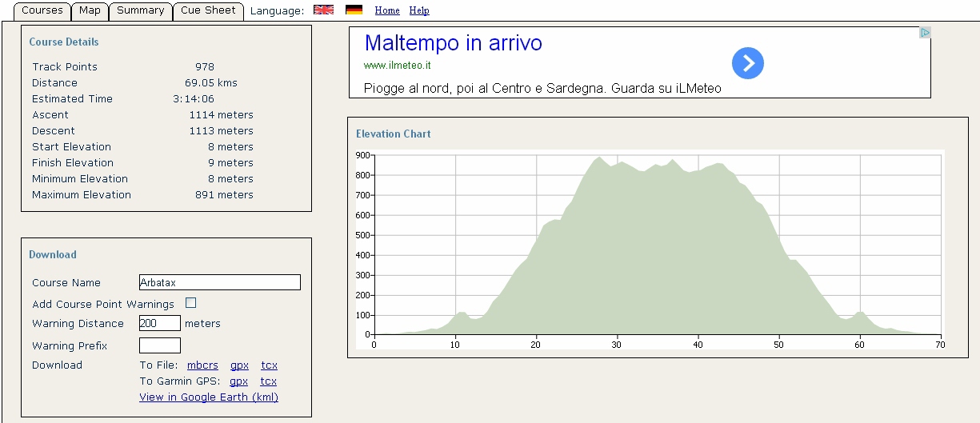
Task: Go to the Summary tab
Action: [x=140, y=10]
